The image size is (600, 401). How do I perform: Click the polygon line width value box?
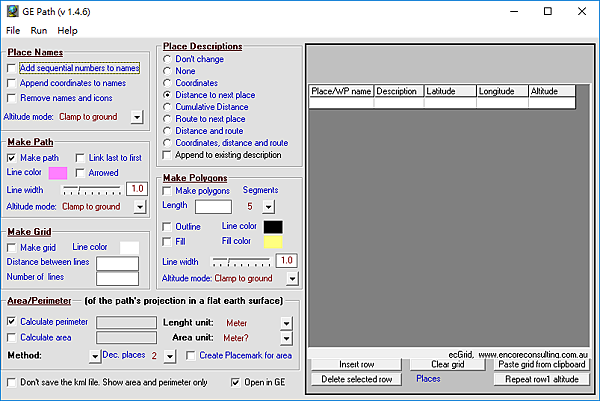coord(287,261)
